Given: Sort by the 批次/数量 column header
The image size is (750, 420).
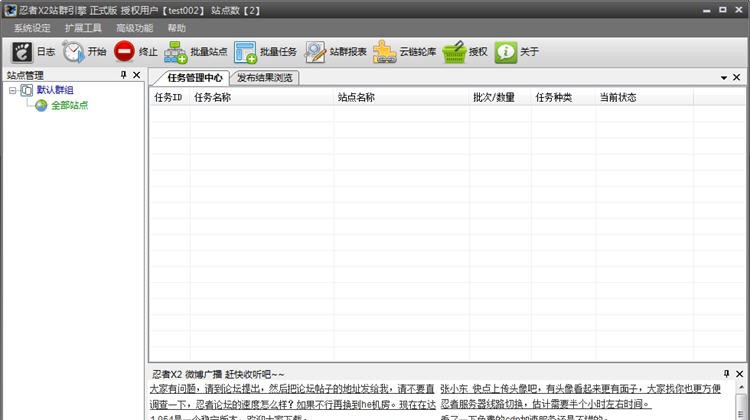Looking at the screenshot, I should (x=500, y=97).
